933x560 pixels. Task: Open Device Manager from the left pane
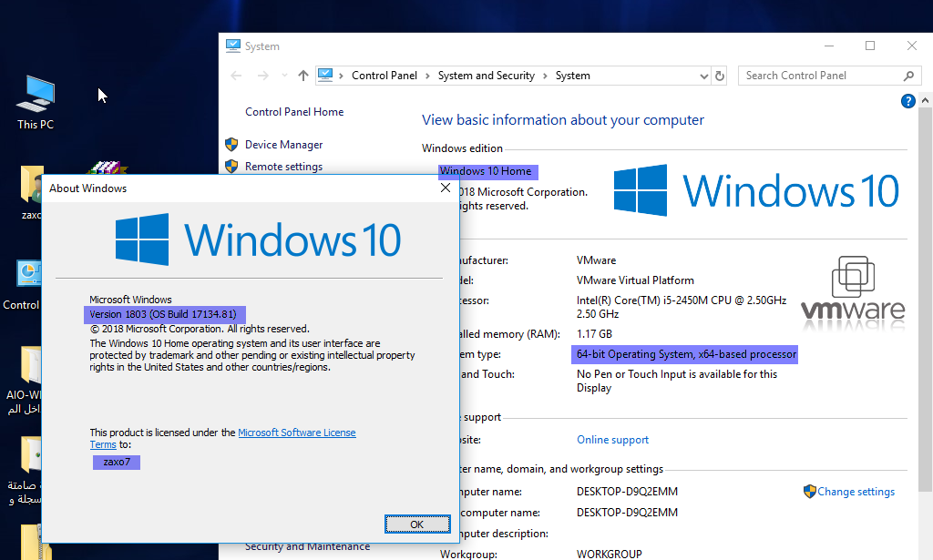click(x=283, y=145)
